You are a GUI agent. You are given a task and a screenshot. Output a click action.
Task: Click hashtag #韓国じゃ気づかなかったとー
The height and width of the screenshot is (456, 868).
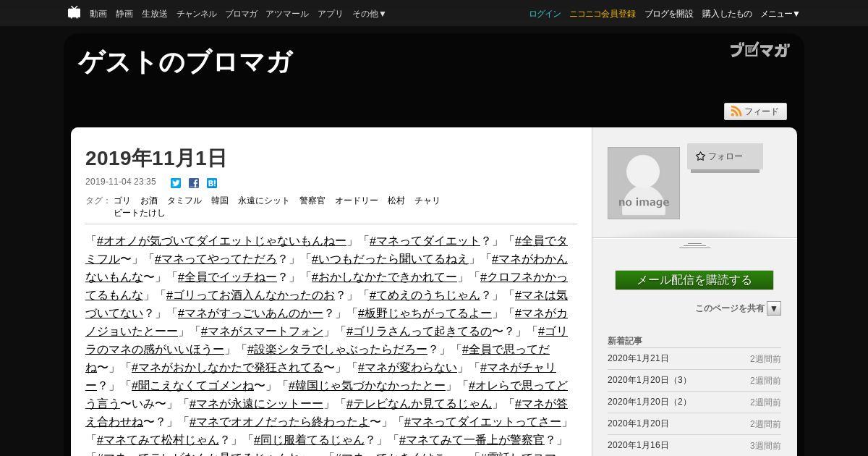coord(367,385)
